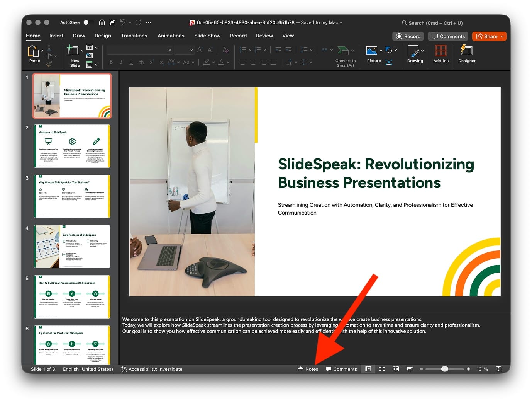
Task: Open the Comments panel
Action: (x=448, y=36)
